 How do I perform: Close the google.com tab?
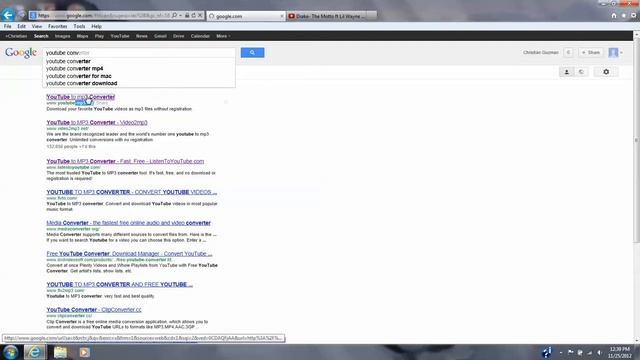pos(282,16)
